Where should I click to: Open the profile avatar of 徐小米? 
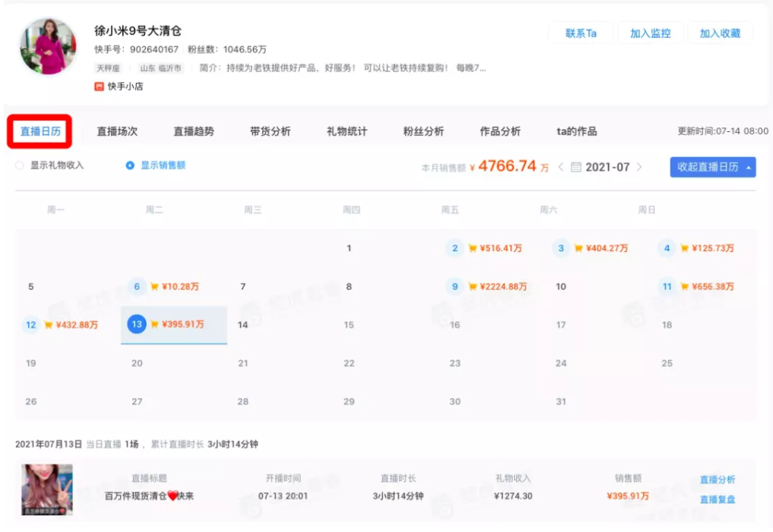click(x=49, y=47)
